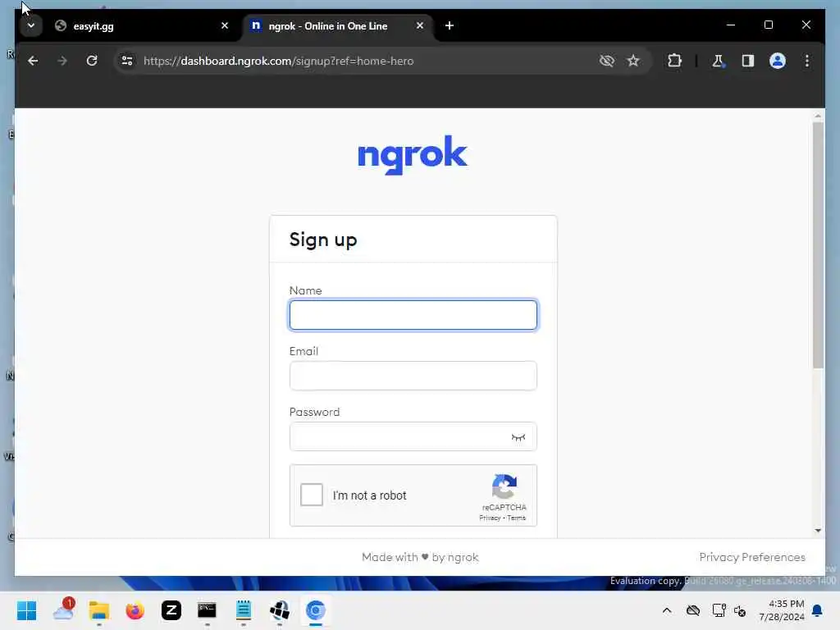Go back to the previous page

tap(33, 61)
